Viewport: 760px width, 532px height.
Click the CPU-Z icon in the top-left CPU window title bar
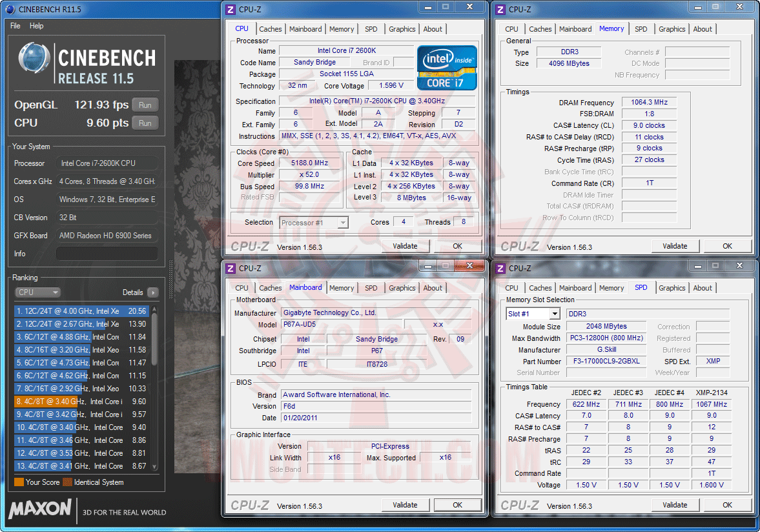231,9
